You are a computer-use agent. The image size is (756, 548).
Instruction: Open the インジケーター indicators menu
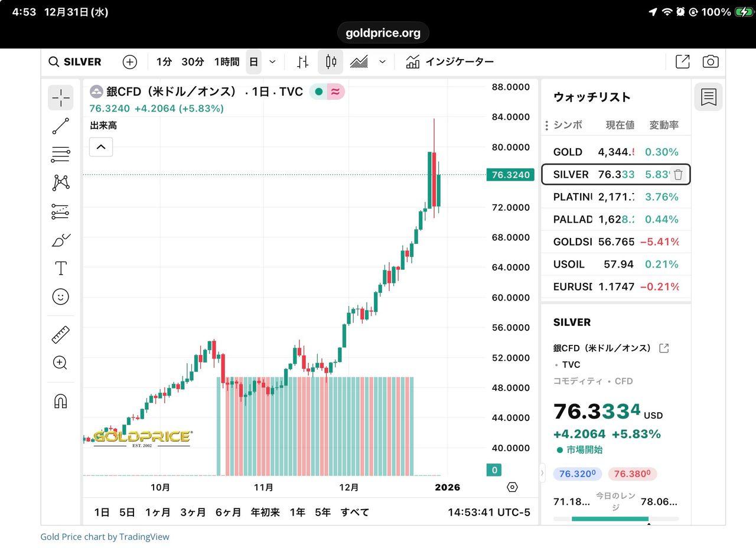click(450, 61)
